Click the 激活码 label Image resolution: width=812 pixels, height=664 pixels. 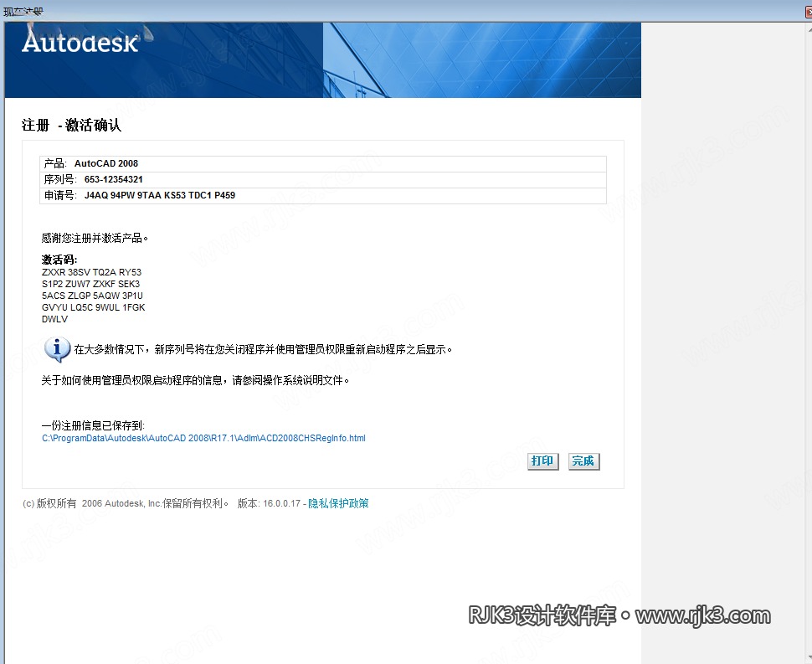coord(59,260)
